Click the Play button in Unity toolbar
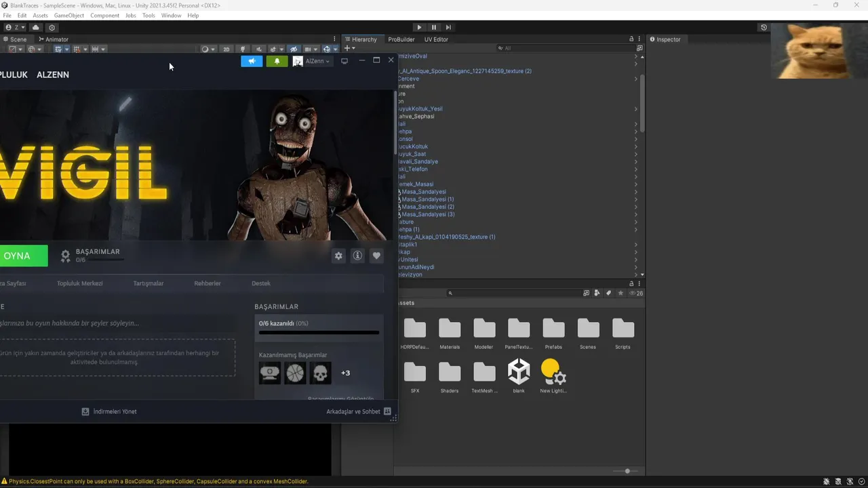The height and width of the screenshot is (488, 868). coord(419,27)
